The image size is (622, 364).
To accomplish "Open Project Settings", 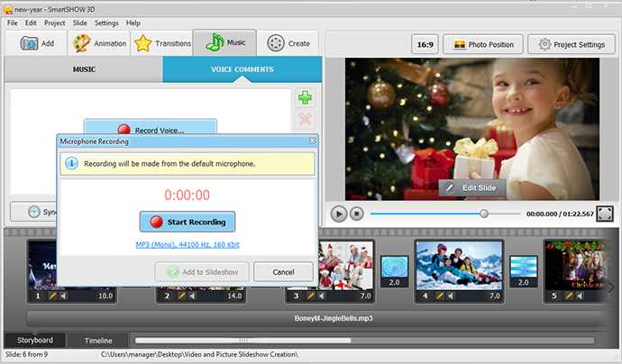I will pyautogui.click(x=572, y=44).
